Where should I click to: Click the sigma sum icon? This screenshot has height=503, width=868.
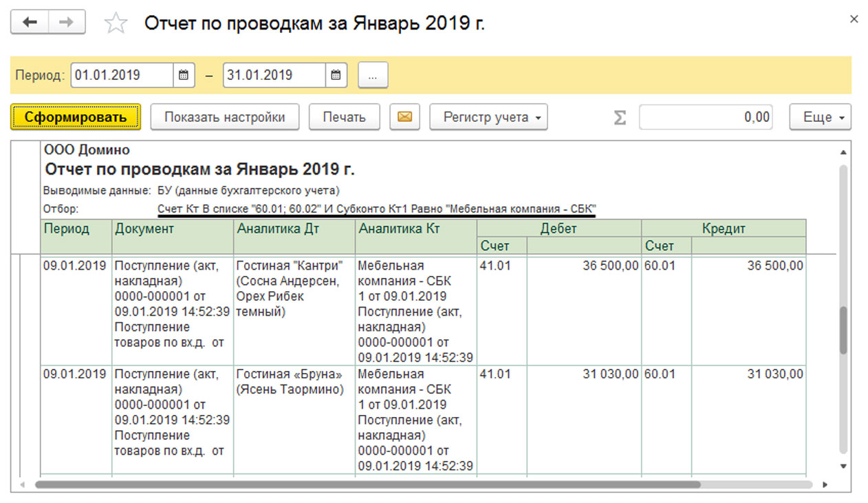pos(620,118)
